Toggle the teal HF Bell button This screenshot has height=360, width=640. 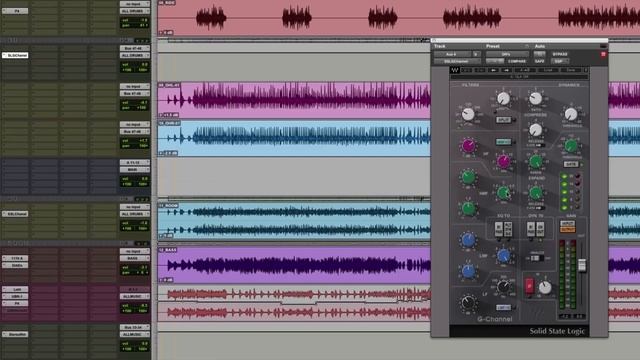503,142
